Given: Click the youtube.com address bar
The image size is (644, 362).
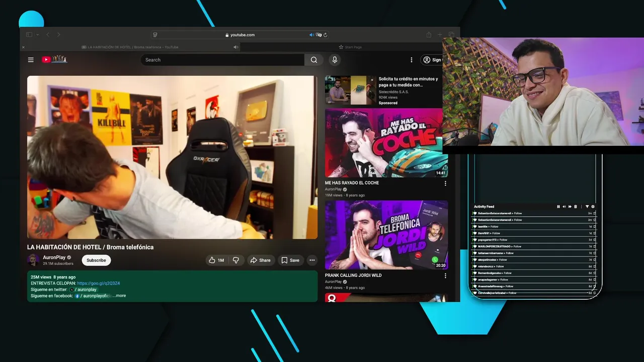Looking at the screenshot, I should [x=239, y=35].
